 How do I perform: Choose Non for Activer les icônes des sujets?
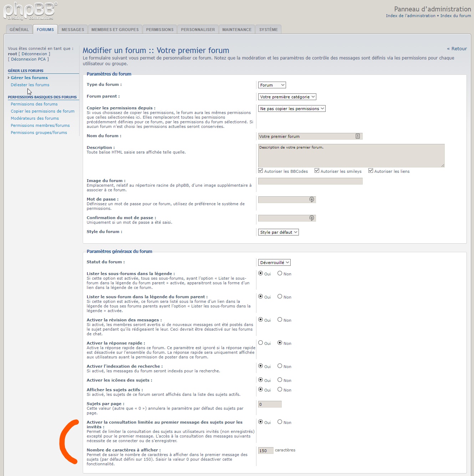click(x=280, y=380)
